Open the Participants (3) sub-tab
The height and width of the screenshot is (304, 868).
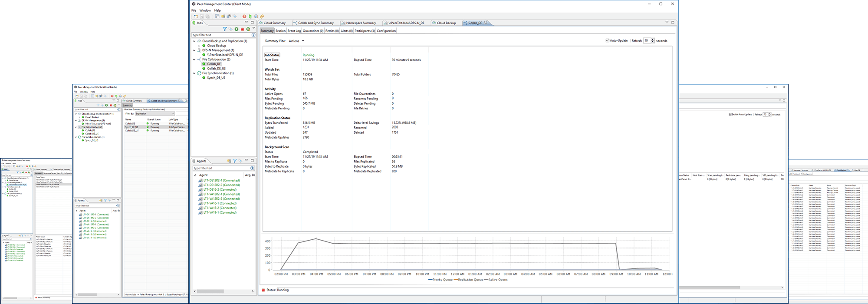pos(365,31)
